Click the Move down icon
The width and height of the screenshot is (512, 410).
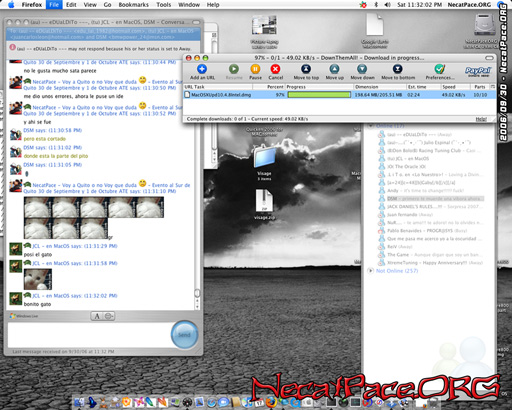coord(362,69)
